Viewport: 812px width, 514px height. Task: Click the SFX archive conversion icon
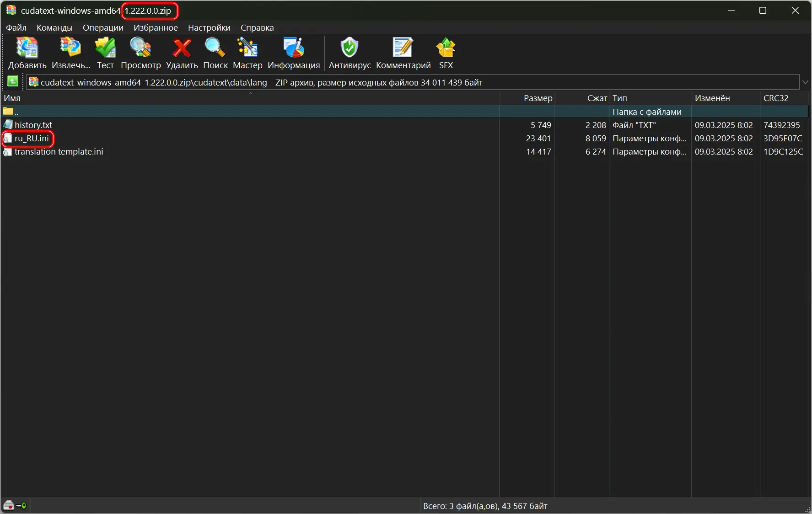[446, 48]
